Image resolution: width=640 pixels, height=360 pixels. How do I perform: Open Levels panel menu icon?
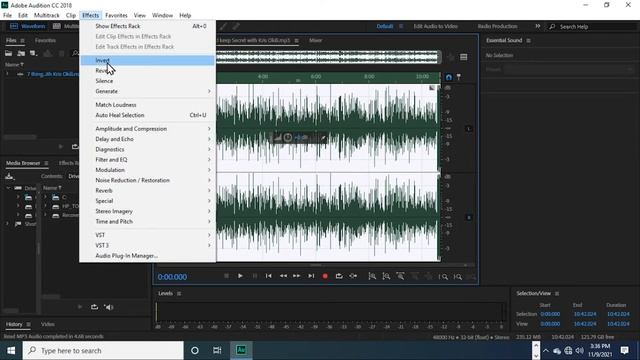pyautogui.click(x=179, y=293)
